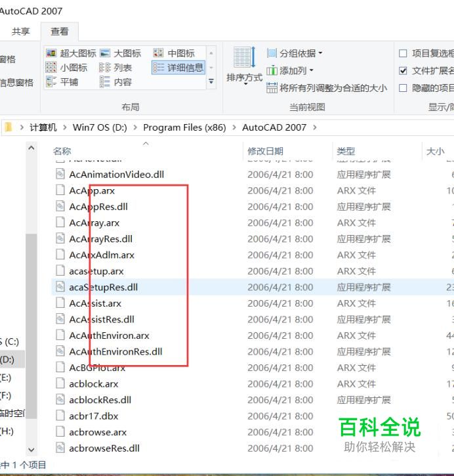Go to Program Files (x86) in path

click(184, 127)
